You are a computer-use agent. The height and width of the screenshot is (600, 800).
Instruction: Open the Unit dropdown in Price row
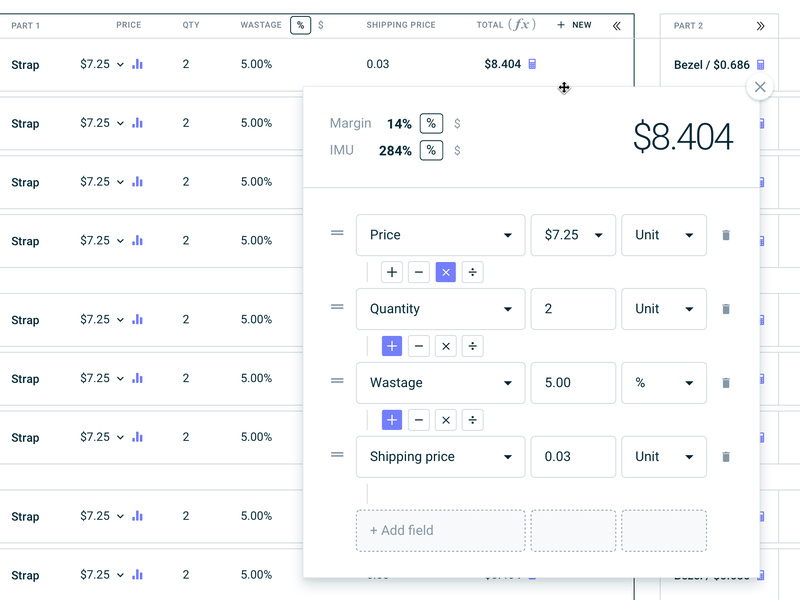click(664, 235)
